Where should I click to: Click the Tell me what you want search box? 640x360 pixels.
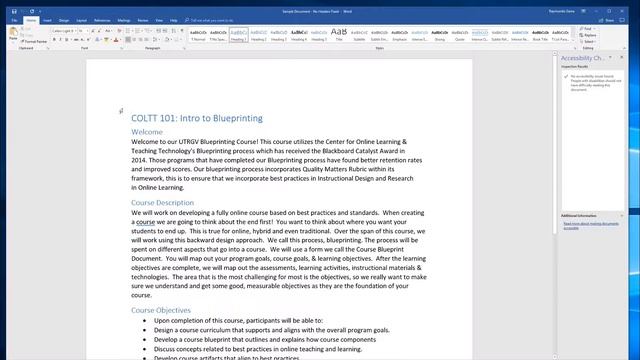click(209, 20)
